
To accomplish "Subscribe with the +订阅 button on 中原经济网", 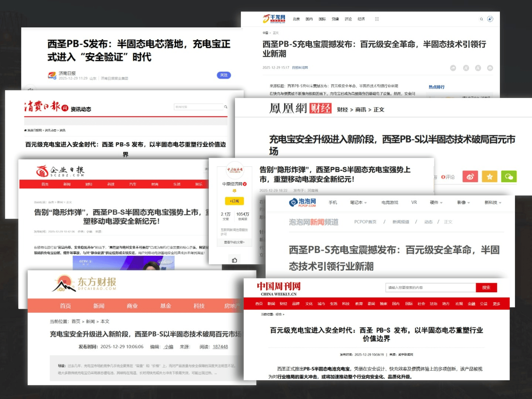I will [x=235, y=201].
